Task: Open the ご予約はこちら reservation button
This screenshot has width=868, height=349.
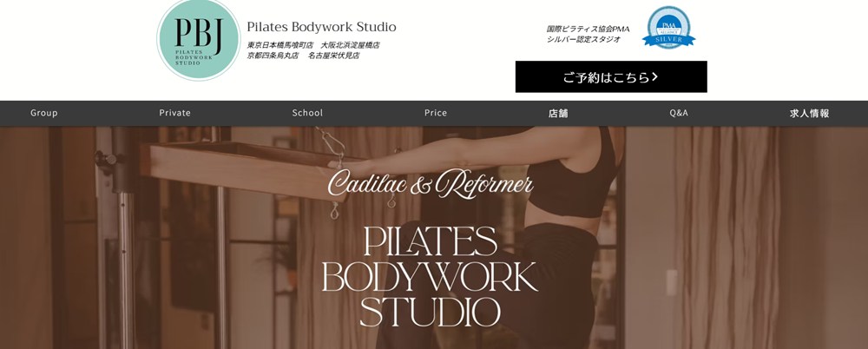Action: point(611,77)
